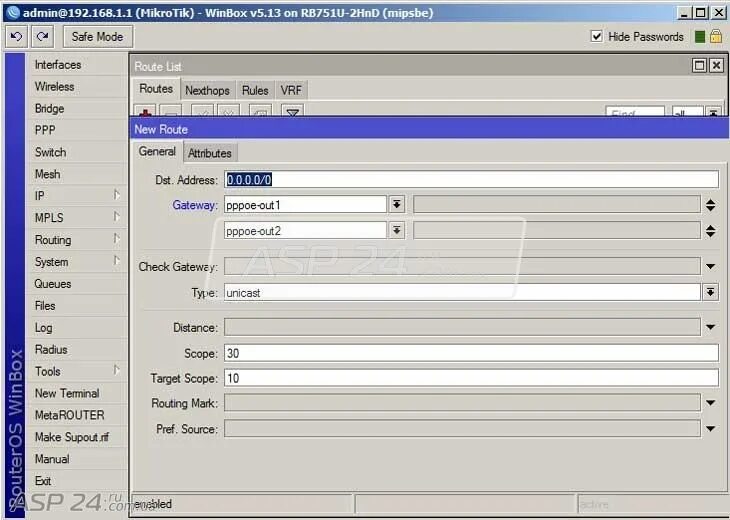
Task: Expand the MPLS submenu
Action: pyautogui.click(x=77, y=218)
